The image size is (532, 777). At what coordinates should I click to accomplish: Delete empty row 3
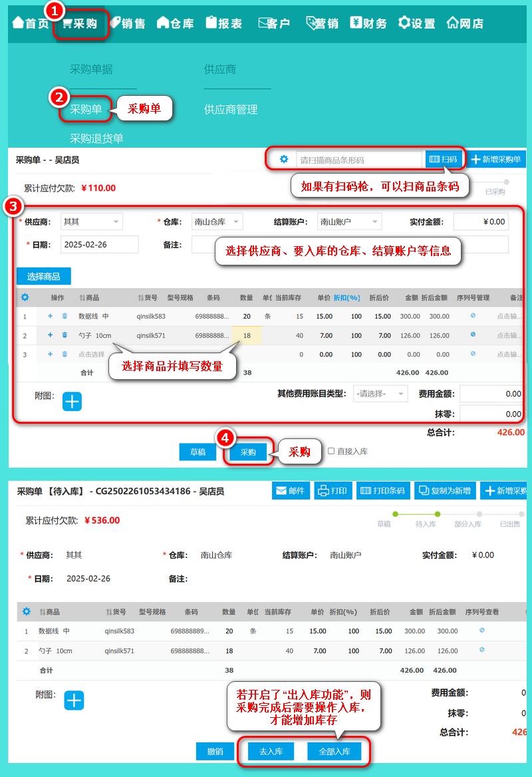click(x=65, y=354)
